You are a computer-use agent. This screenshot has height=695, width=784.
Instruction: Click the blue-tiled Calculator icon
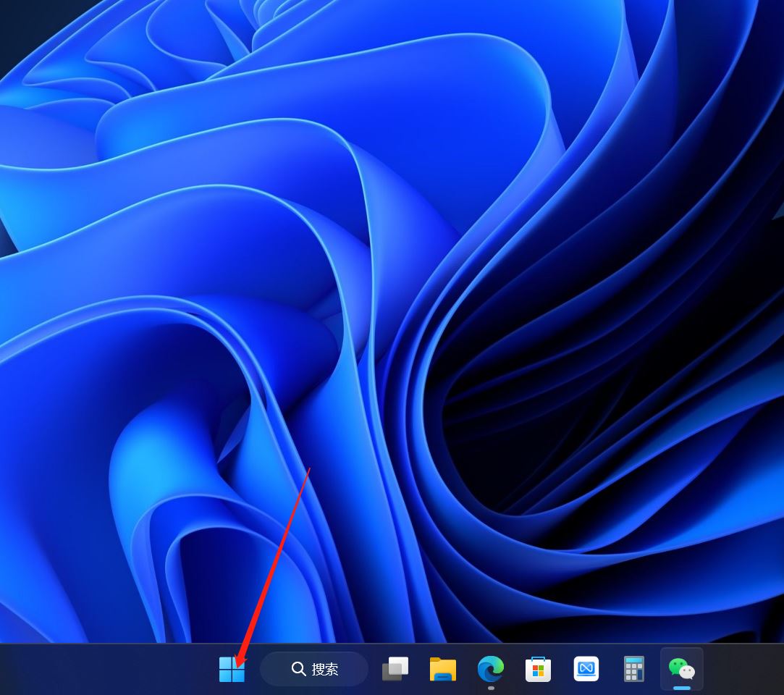tap(634, 669)
